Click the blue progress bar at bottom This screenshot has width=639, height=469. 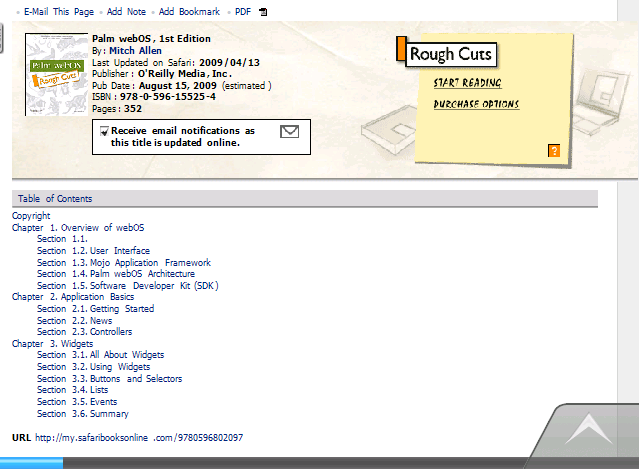[x=31, y=463]
